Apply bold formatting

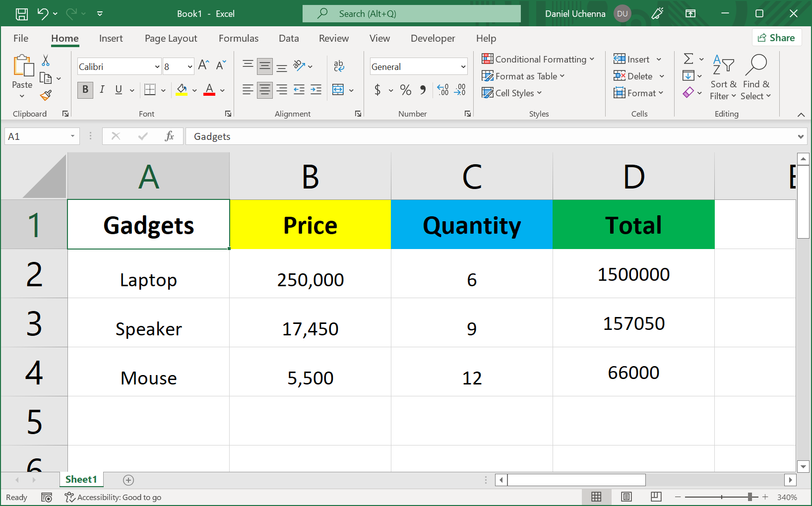pyautogui.click(x=85, y=90)
